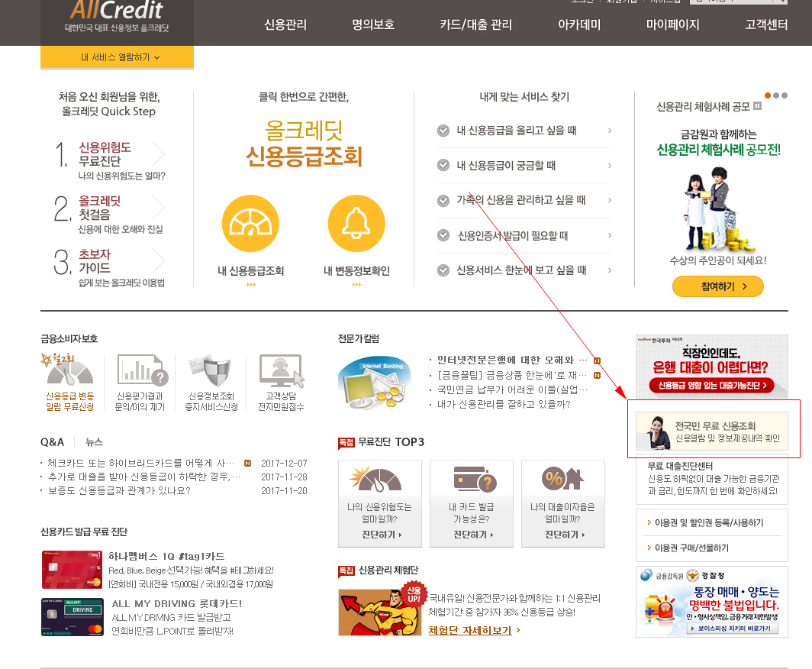Click the 참여하기 button
The height and width of the screenshot is (669, 812).
point(717,286)
